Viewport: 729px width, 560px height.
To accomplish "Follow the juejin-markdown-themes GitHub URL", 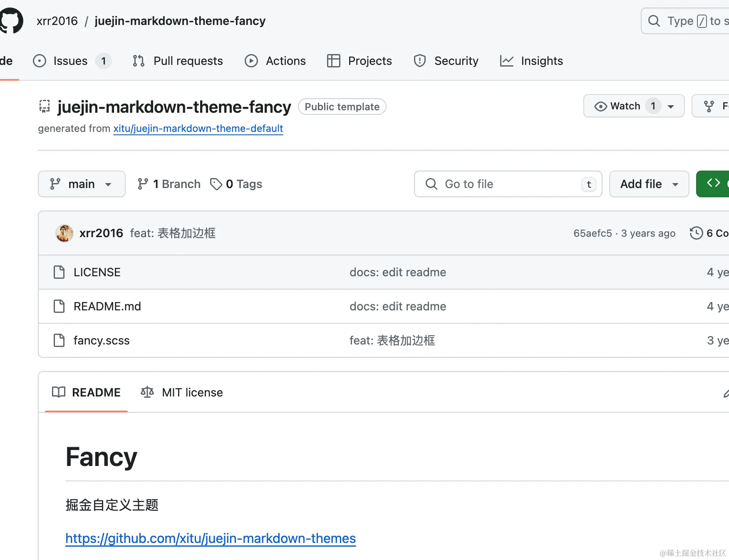I will pyautogui.click(x=211, y=538).
